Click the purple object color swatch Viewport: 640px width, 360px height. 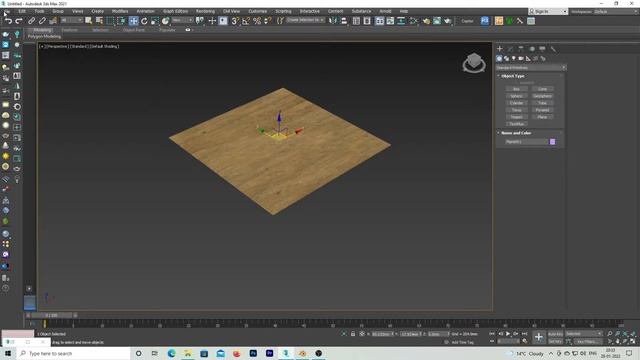tap(552, 142)
